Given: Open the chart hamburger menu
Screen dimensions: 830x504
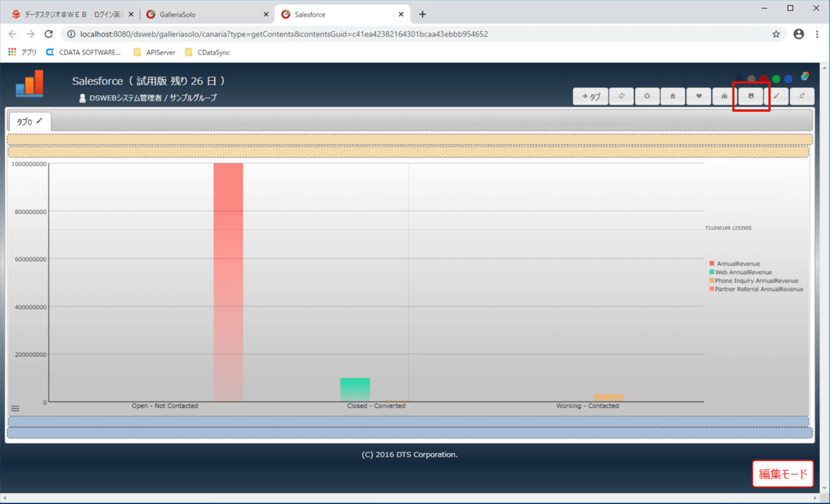Looking at the screenshot, I should [x=15, y=409].
